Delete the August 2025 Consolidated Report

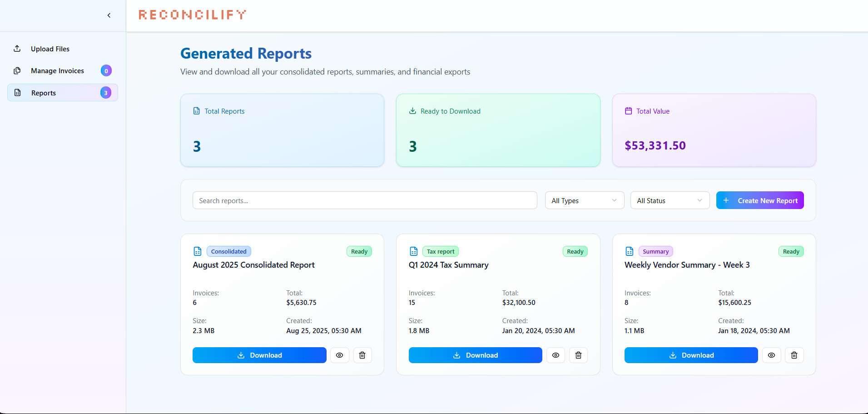click(x=362, y=355)
